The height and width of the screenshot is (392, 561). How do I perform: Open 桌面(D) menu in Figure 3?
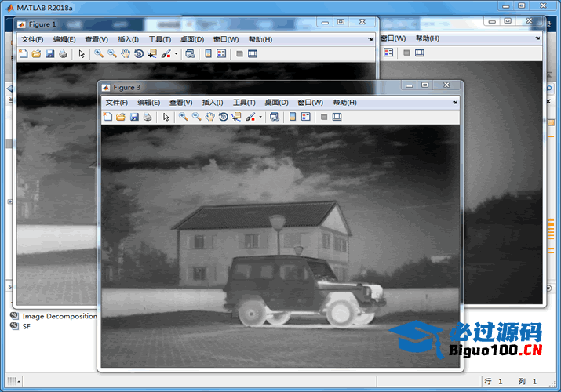tap(276, 103)
